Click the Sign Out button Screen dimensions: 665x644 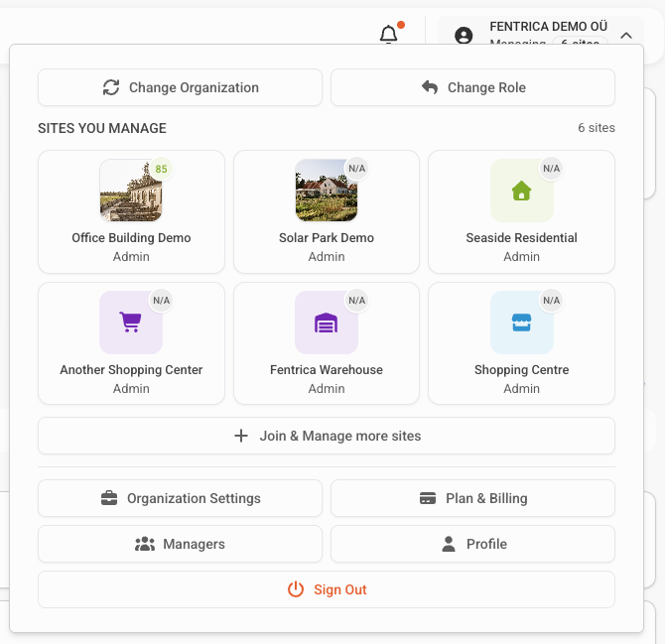pyautogui.click(x=327, y=589)
